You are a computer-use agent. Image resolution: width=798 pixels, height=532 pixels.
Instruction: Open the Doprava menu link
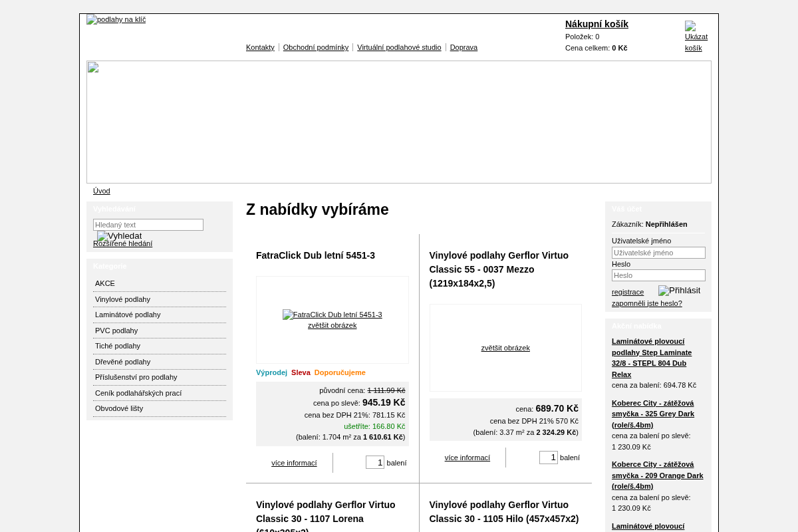[x=464, y=47]
